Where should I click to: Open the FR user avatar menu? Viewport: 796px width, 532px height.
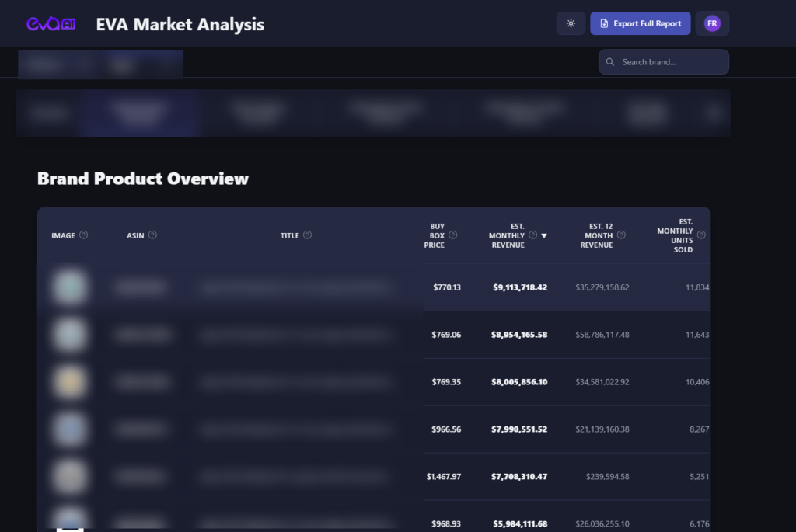712,23
